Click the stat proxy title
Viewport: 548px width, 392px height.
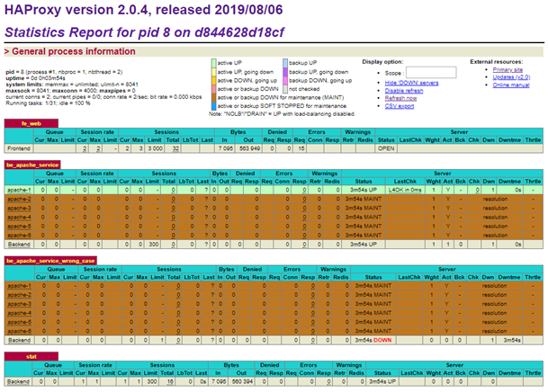click(31, 356)
